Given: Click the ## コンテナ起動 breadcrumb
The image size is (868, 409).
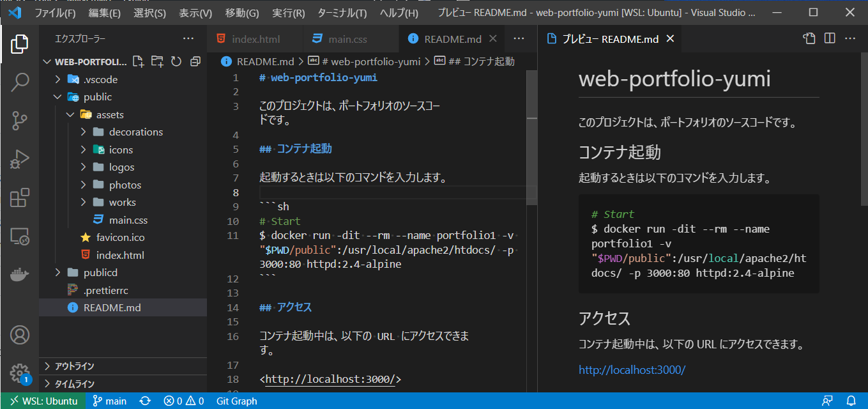Looking at the screenshot, I should (475, 61).
